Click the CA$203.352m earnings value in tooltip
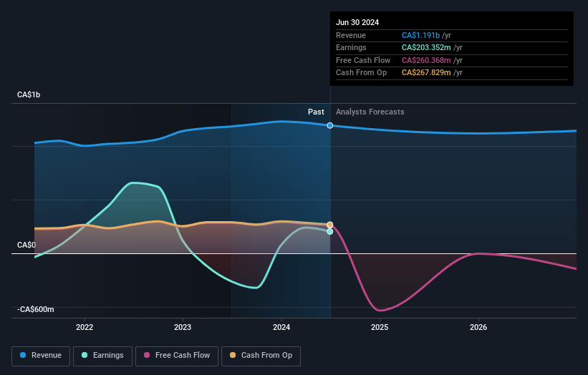 pyautogui.click(x=426, y=47)
